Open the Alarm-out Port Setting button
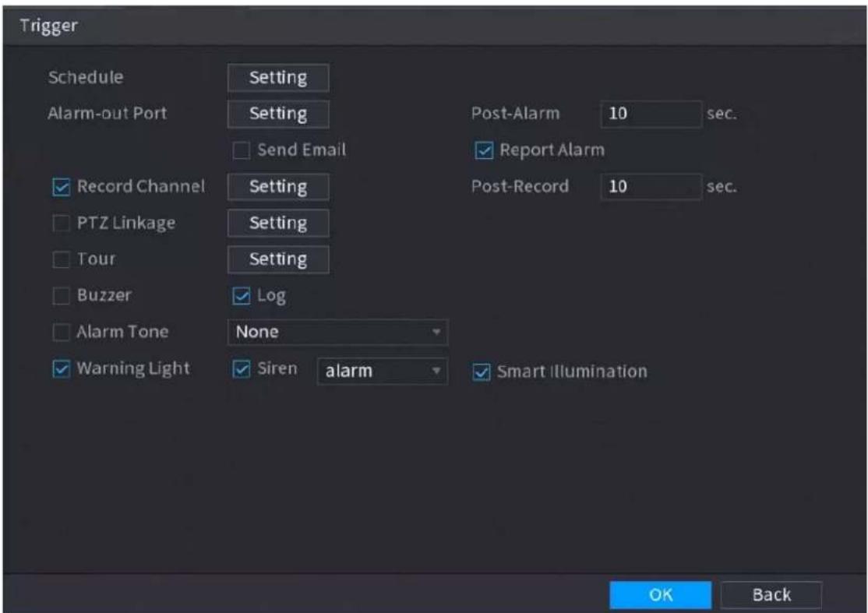This screenshot has height=613, width=868. pyautogui.click(x=278, y=114)
